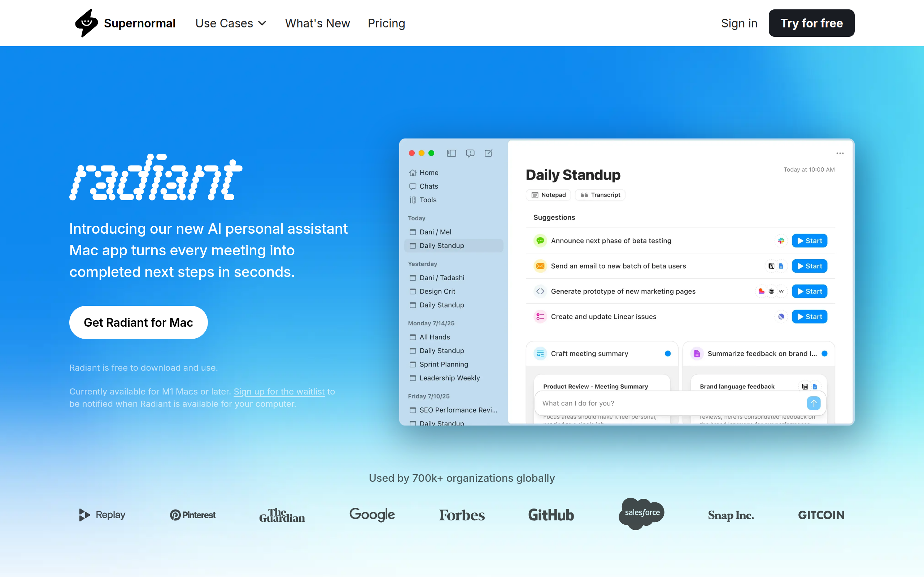924x577 pixels.
Task: Click the feedback speech-bubble icon in toolbar
Action: (x=470, y=153)
